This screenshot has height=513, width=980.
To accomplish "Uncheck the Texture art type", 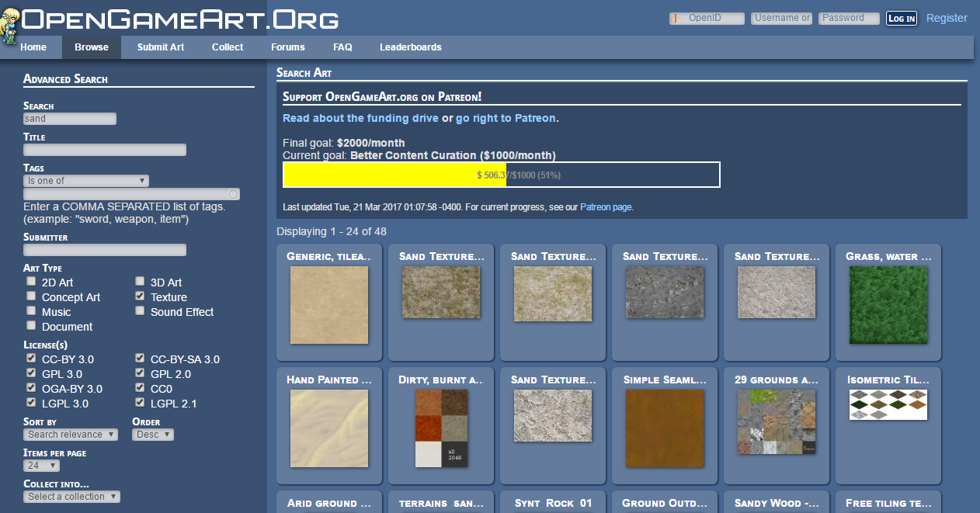I will pos(140,296).
